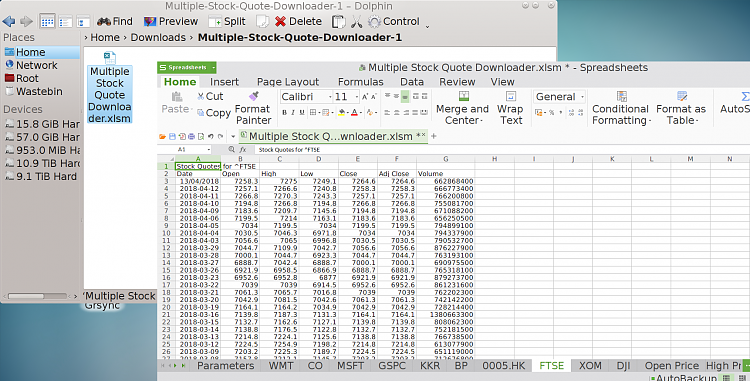Select the 10.9 TiB hard drive device

tap(42, 163)
